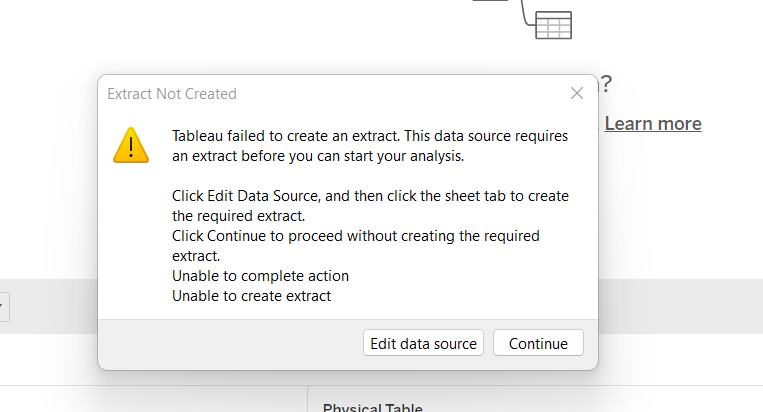Close the Extract Not Created dialog
The height and width of the screenshot is (412, 763).
coord(577,93)
